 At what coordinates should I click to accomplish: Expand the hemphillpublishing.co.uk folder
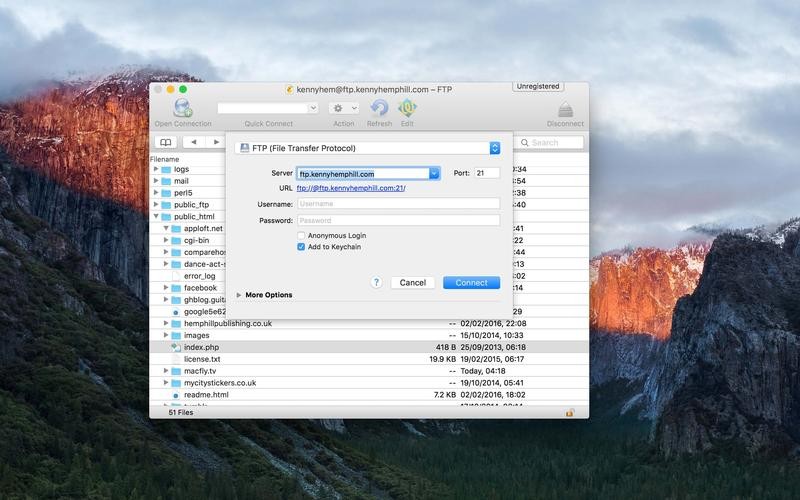click(166, 324)
